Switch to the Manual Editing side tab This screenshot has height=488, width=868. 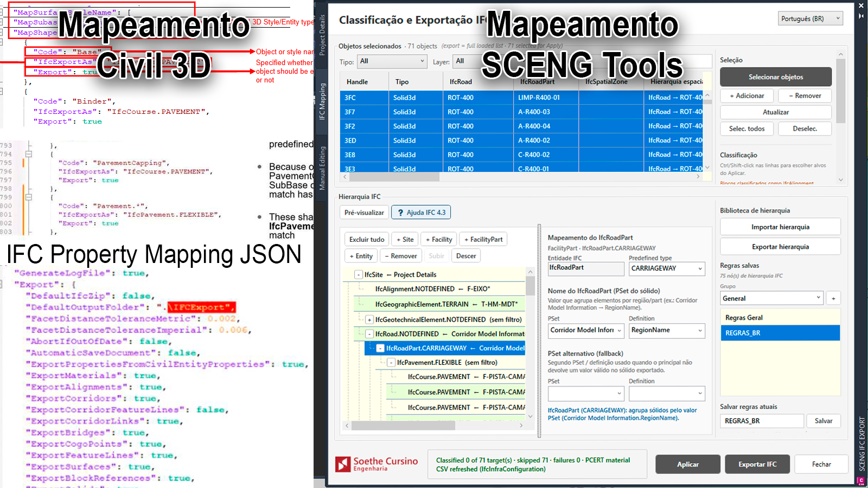(322, 168)
